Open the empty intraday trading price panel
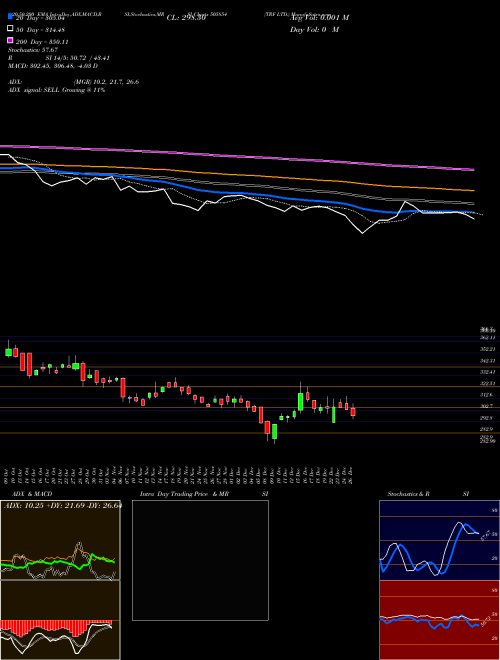Image resolution: width=500 pixels, height=660 pixels. [200, 560]
